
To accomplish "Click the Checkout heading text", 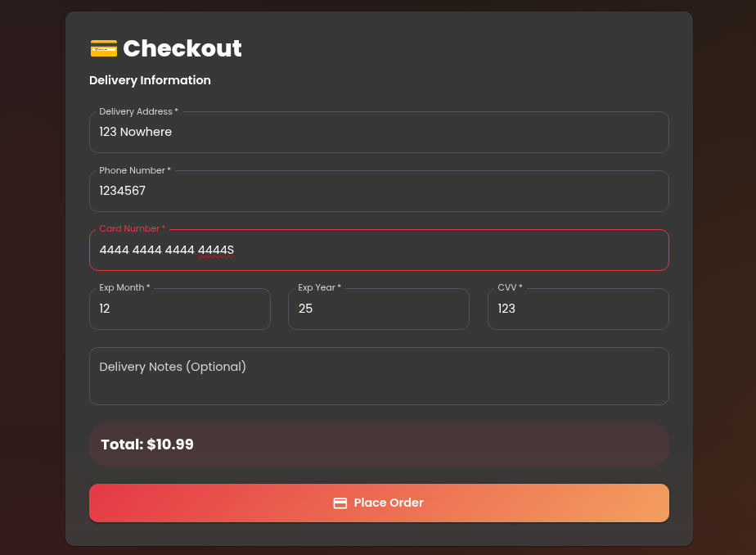I will click(x=182, y=49).
